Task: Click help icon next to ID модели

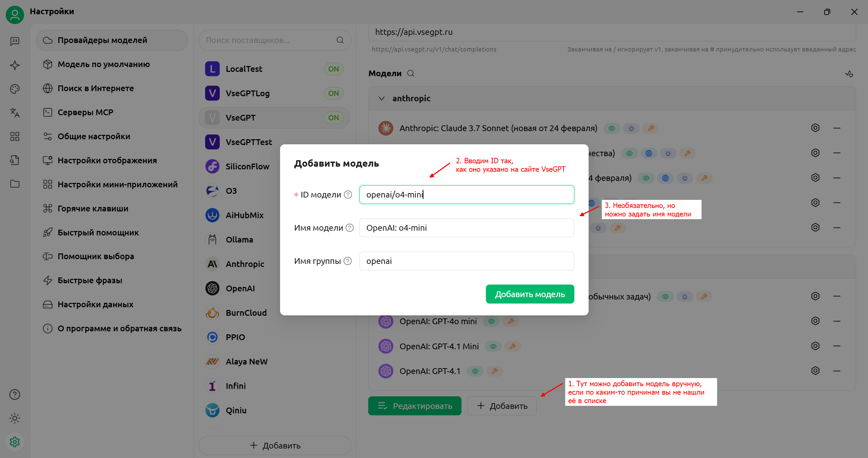Action: point(348,194)
